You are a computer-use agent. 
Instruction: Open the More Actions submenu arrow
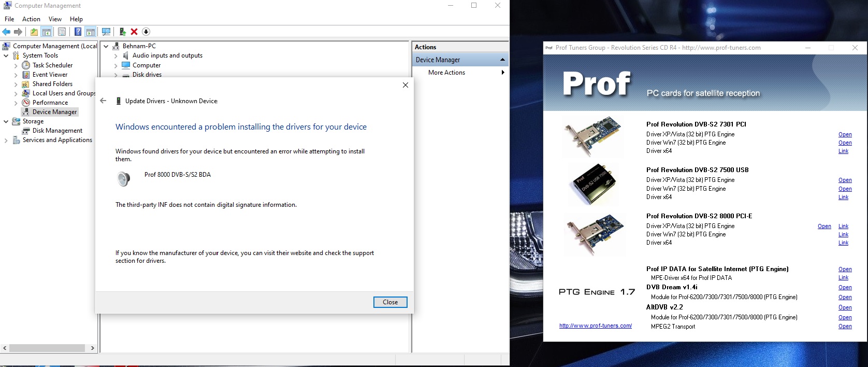[502, 73]
